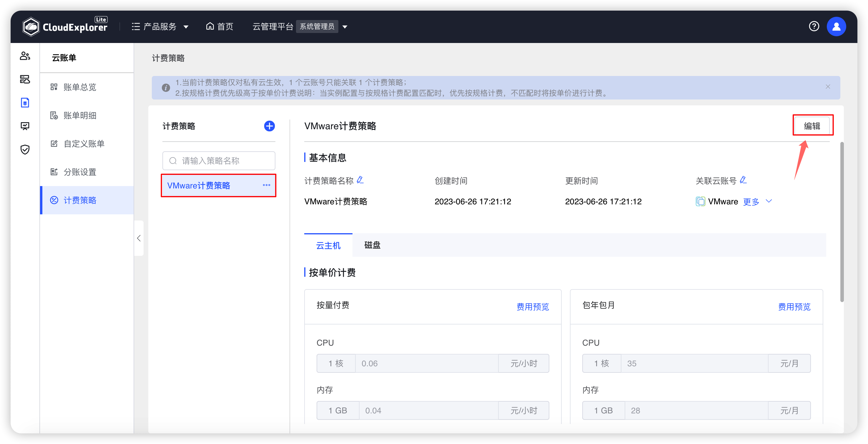Image resolution: width=868 pixels, height=444 pixels.
Task: Navigate to 自定义账单 menu item
Action: tap(87, 144)
